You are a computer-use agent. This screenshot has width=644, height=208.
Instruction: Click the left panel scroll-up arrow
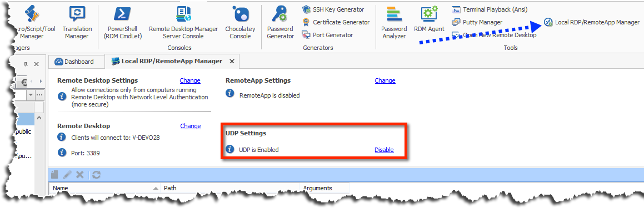tap(39, 118)
